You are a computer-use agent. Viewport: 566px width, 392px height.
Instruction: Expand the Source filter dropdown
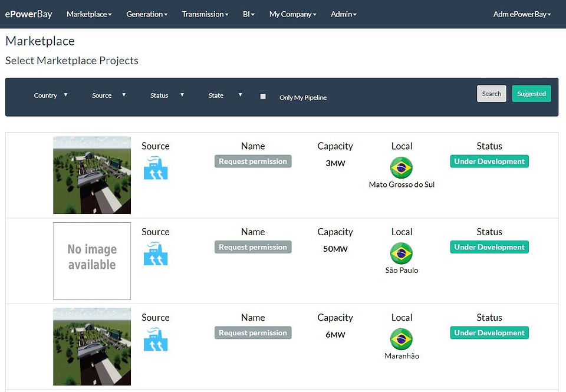point(108,95)
